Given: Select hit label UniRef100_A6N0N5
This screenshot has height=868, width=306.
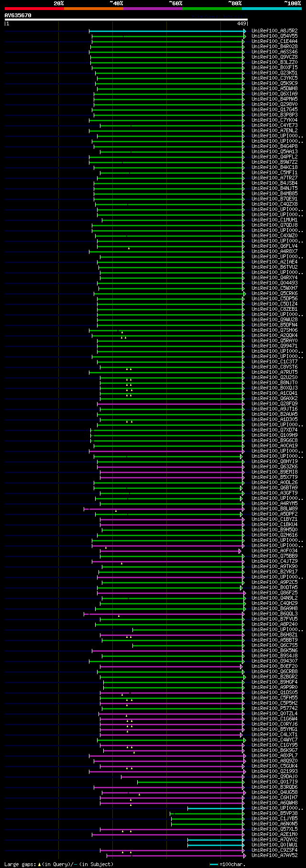Looking at the screenshot, I should click(274, 824).
